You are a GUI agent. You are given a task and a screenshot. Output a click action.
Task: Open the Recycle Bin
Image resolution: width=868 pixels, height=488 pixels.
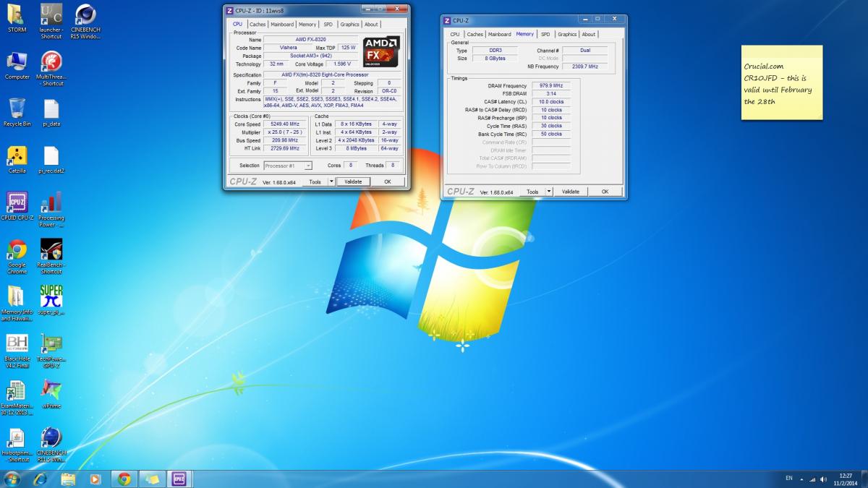tap(17, 112)
